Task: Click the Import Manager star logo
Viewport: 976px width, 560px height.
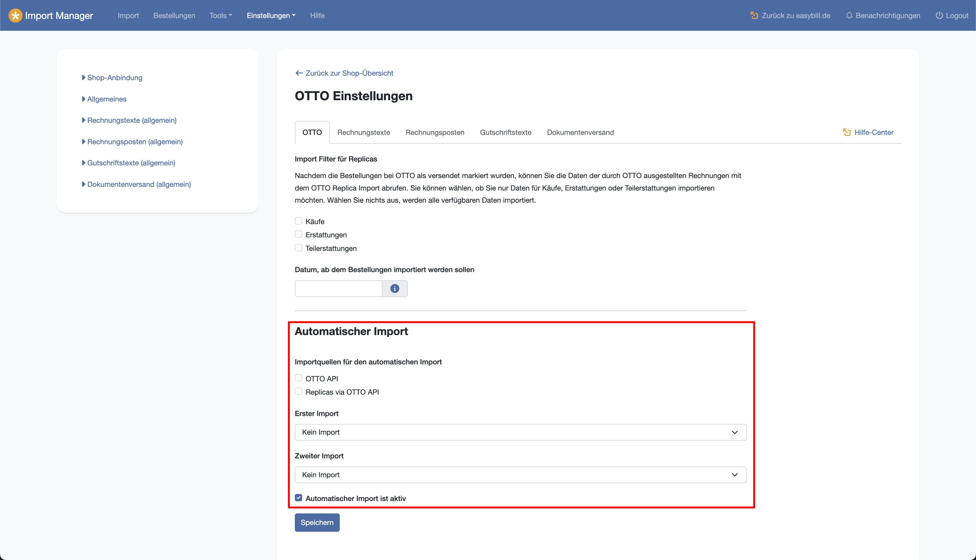Action: tap(15, 16)
